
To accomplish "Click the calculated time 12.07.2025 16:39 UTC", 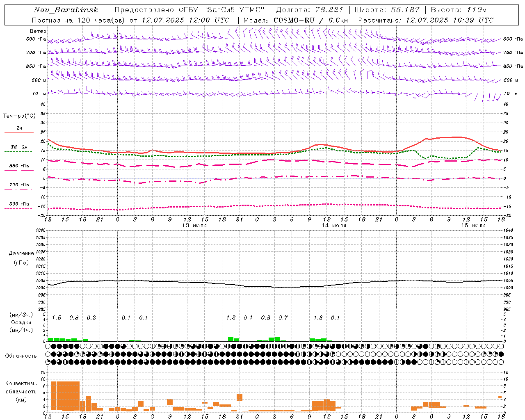I will (450, 20).
